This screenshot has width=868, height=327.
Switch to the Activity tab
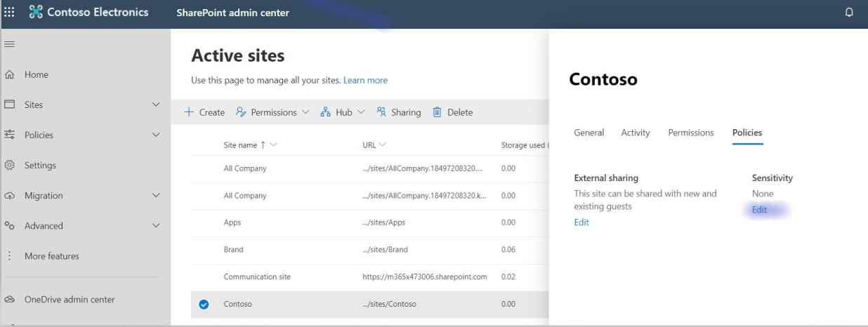[635, 133]
